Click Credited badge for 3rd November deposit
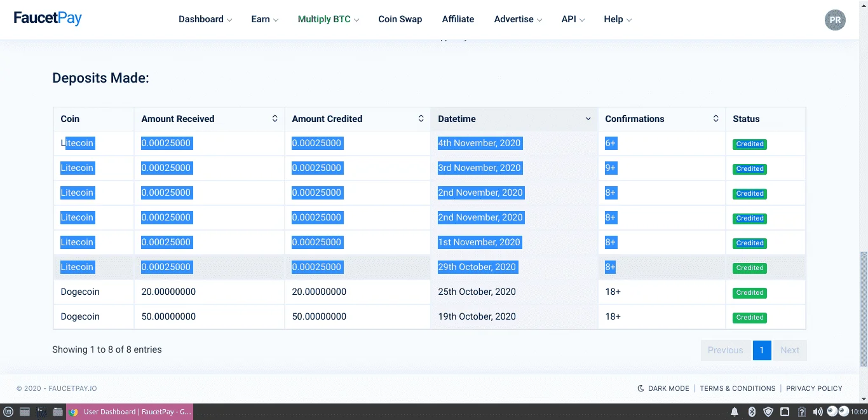 pos(750,169)
